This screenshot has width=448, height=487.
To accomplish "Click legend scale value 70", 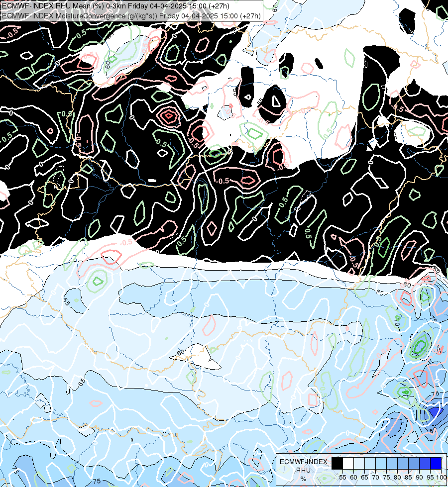I will [x=375, y=478].
